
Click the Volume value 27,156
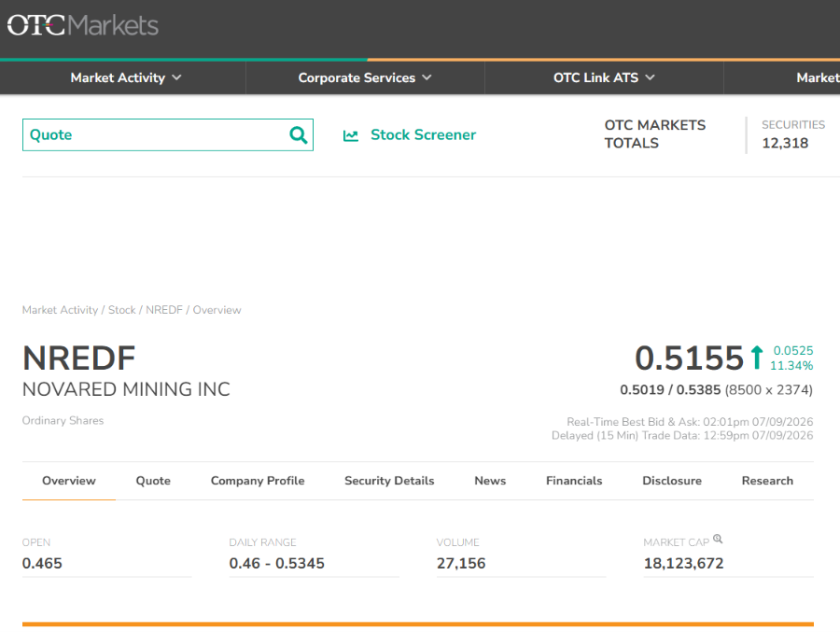point(461,564)
